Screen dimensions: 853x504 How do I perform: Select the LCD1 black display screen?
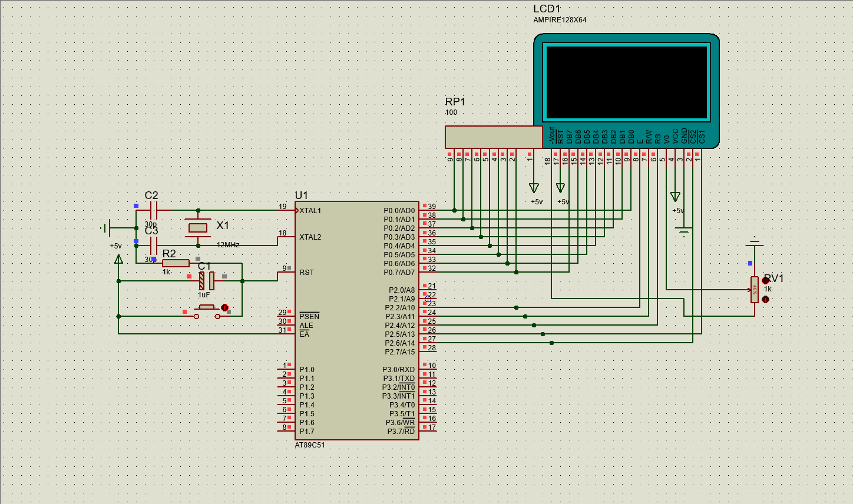(x=627, y=82)
